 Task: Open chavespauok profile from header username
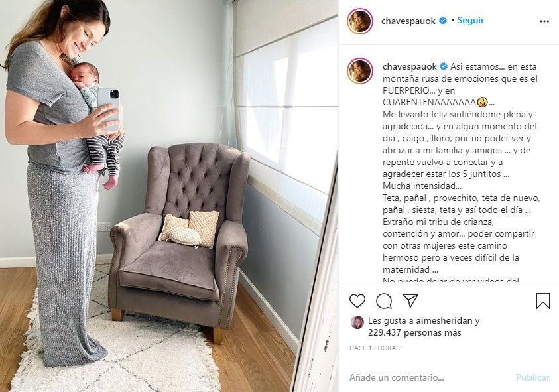[408, 21]
